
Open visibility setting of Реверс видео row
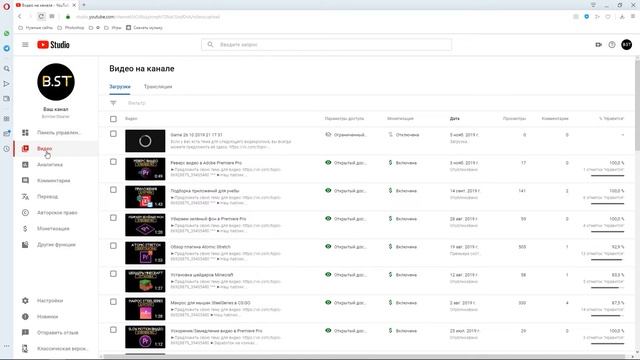coord(346,162)
